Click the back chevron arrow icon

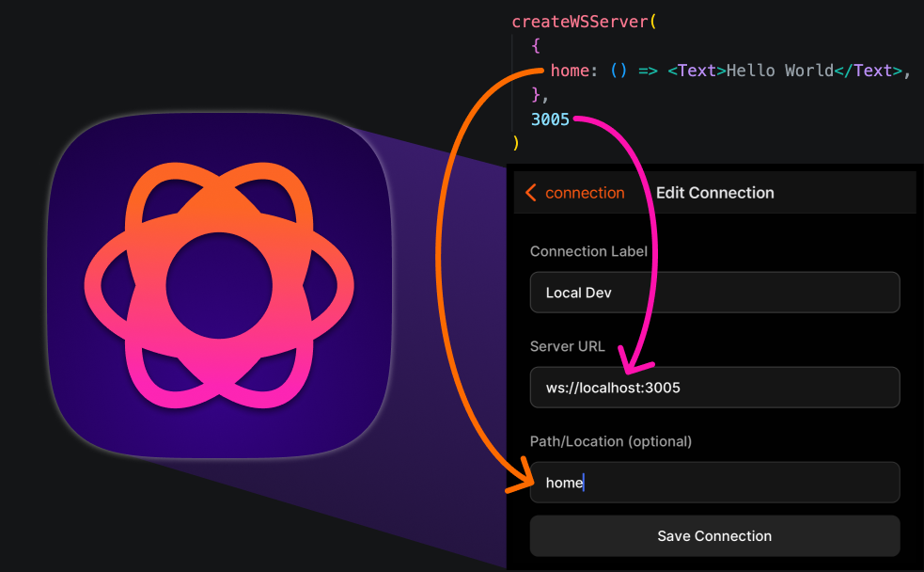[x=531, y=193]
